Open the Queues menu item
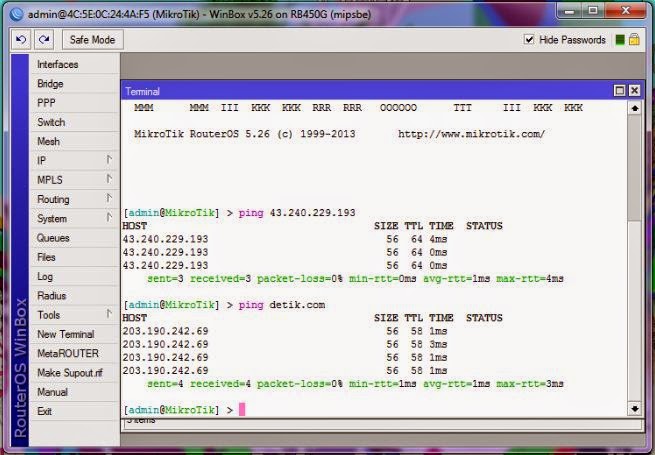The height and width of the screenshot is (455, 655). (74, 238)
